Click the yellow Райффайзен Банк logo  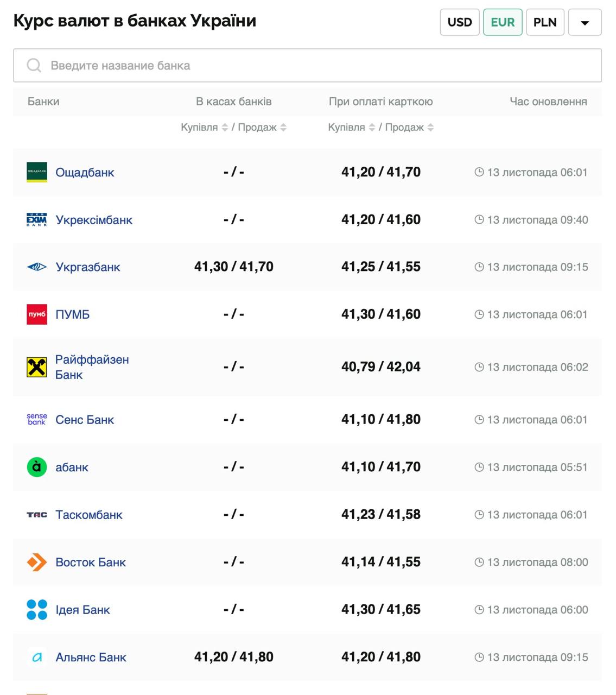[x=37, y=367]
